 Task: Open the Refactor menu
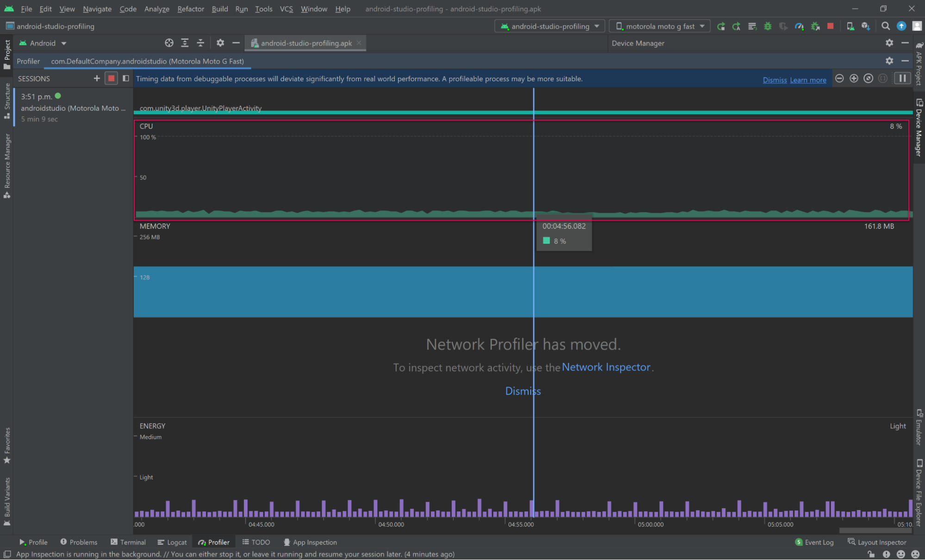click(x=191, y=9)
